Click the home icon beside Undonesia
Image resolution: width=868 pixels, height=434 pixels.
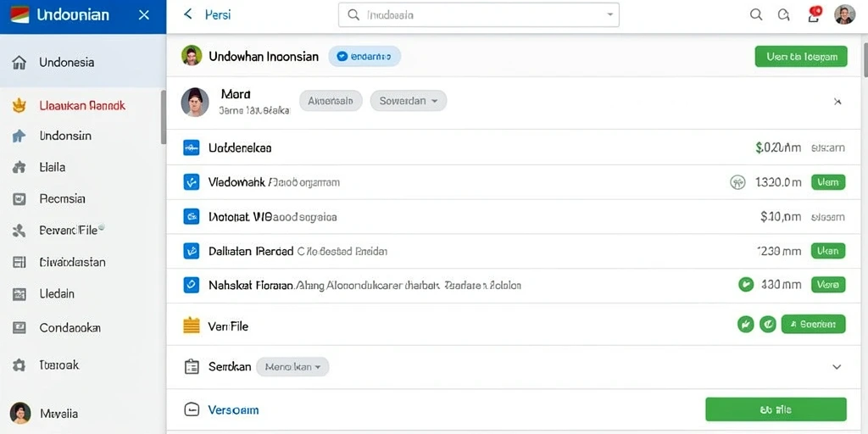(19, 63)
